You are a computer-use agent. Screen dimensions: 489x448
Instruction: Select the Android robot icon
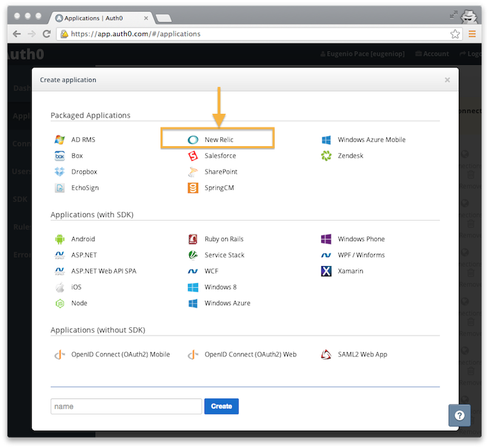click(59, 239)
